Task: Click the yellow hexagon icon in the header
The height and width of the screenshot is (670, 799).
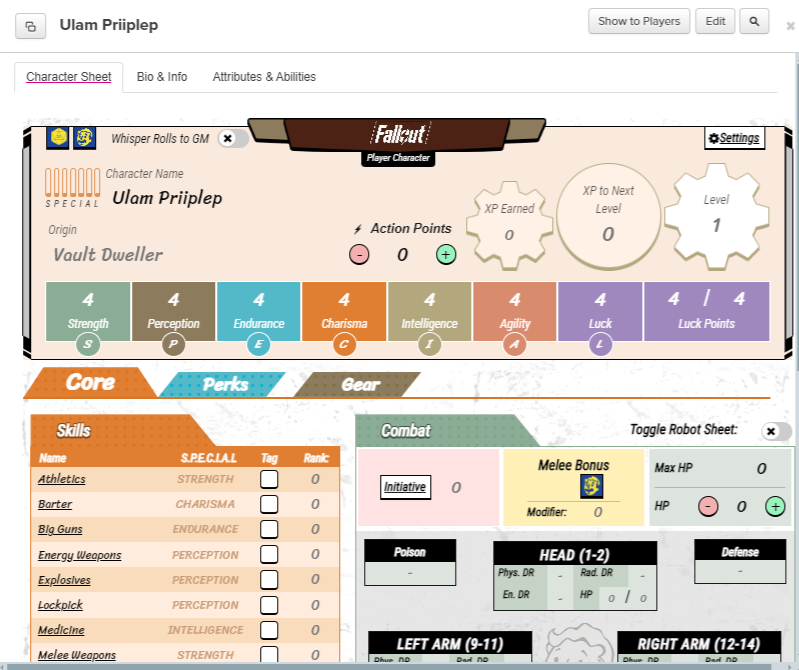Action: pos(59,138)
